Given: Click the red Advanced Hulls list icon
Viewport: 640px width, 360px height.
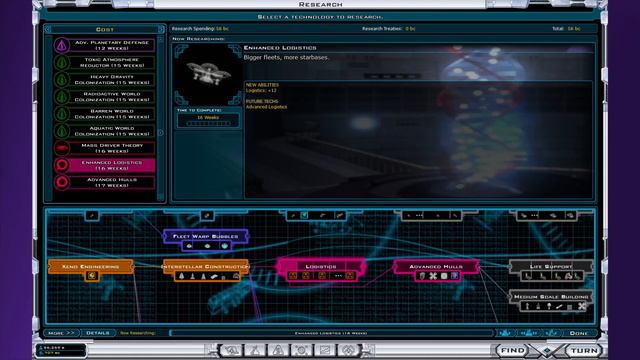Looking at the screenshot, I should pyautogui.click(x=62, y=182).
